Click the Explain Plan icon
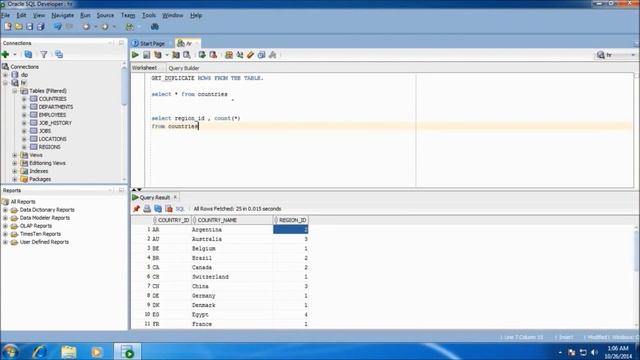 (x=158, y=55)
